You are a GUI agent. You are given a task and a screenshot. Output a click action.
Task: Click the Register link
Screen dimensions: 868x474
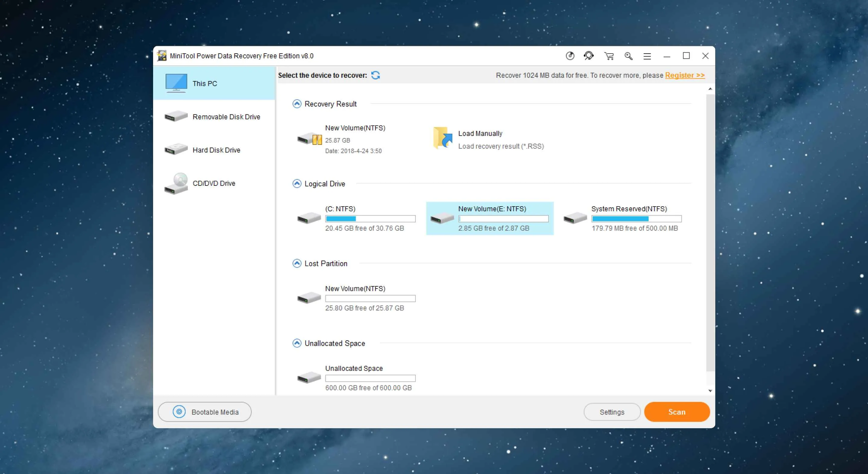[x=684, y=75]
